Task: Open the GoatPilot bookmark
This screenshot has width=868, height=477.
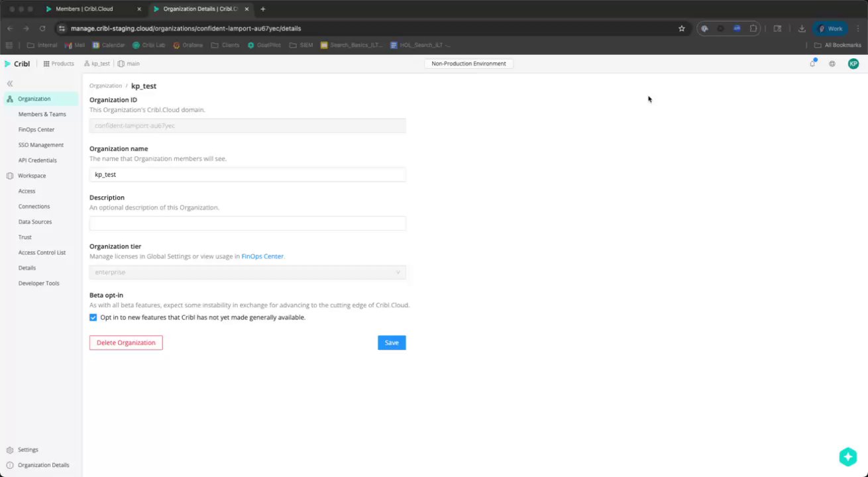Action: click(x=264, y=45)
